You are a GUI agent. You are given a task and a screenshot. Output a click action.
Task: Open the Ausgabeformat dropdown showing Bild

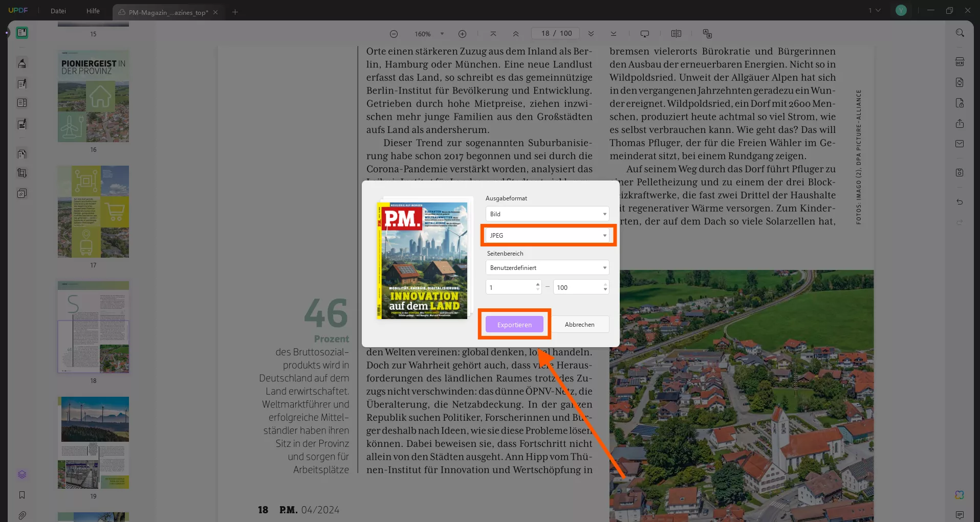[547, 214]
